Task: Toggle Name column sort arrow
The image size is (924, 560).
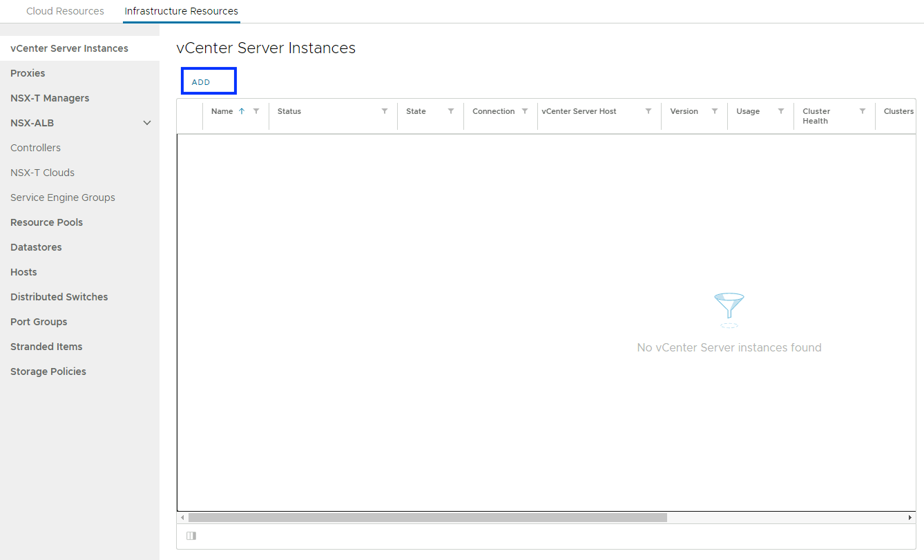Action: coord(242,111)
